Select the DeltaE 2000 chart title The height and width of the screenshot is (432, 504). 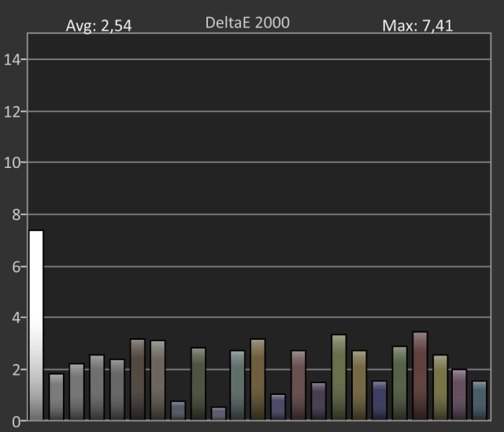tap(247, 23)
